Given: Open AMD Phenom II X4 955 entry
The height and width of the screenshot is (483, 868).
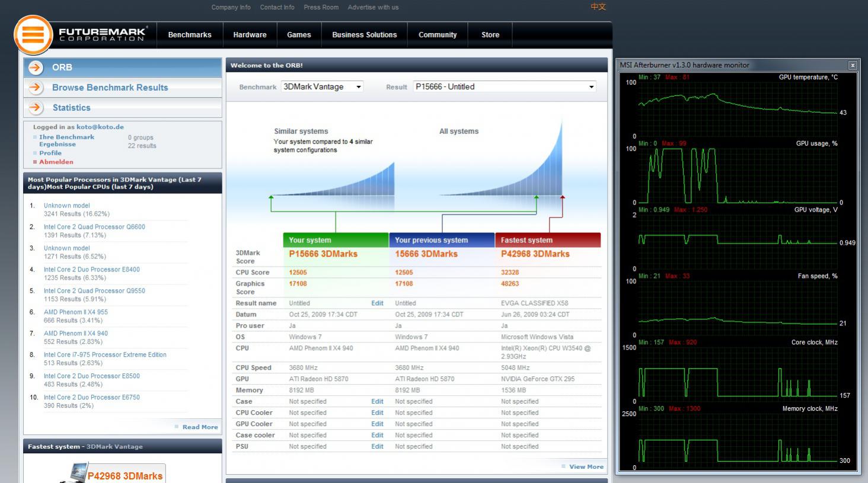Looking at the screenshot, I should tap(76, 312).
